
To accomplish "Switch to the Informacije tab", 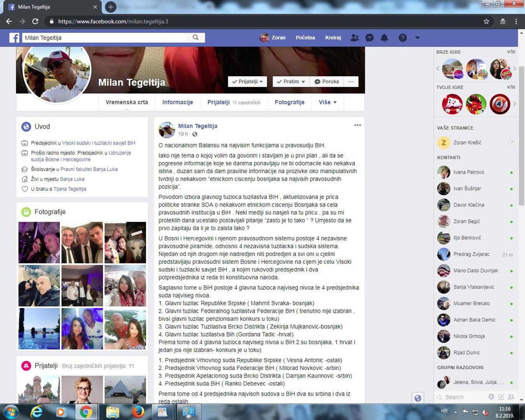I will 178,102.
